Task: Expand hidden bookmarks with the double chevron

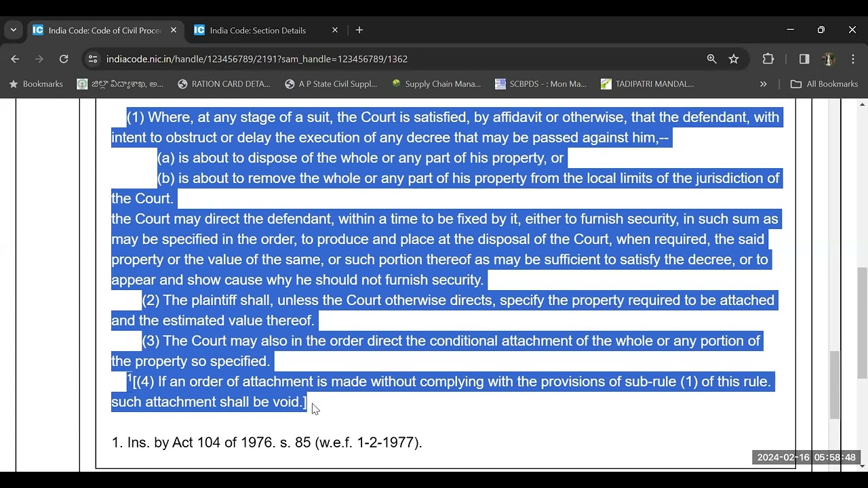Action: (763, 84)
